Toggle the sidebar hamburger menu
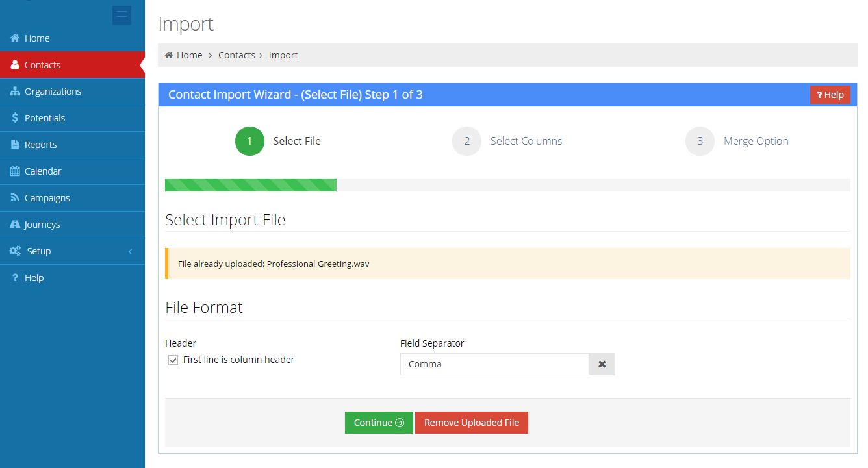 pos(121,15)
